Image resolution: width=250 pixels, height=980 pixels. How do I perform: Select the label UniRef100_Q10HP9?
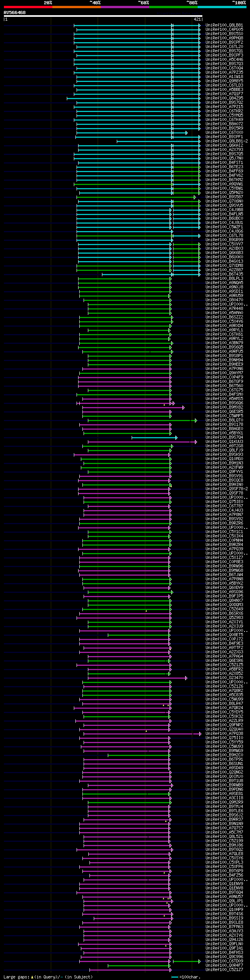click(224, 909)
